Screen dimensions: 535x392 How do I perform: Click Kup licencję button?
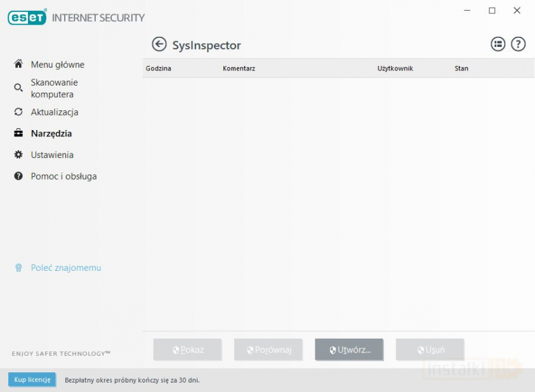(x=32, y=380)
